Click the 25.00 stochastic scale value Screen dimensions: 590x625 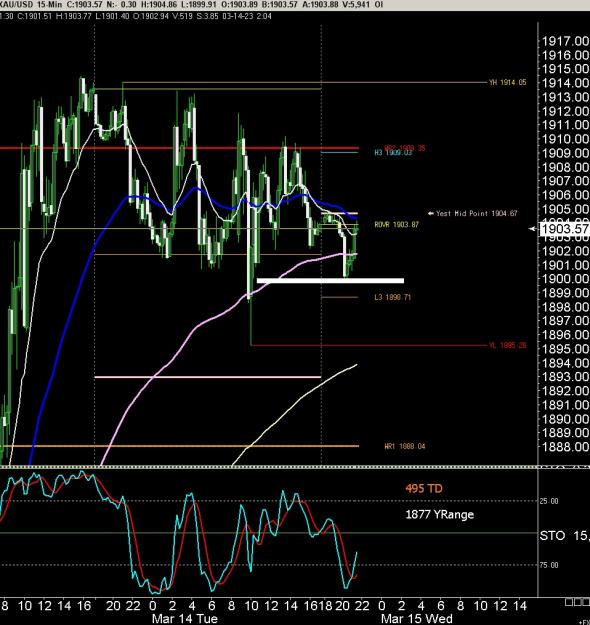coord(549,501)
